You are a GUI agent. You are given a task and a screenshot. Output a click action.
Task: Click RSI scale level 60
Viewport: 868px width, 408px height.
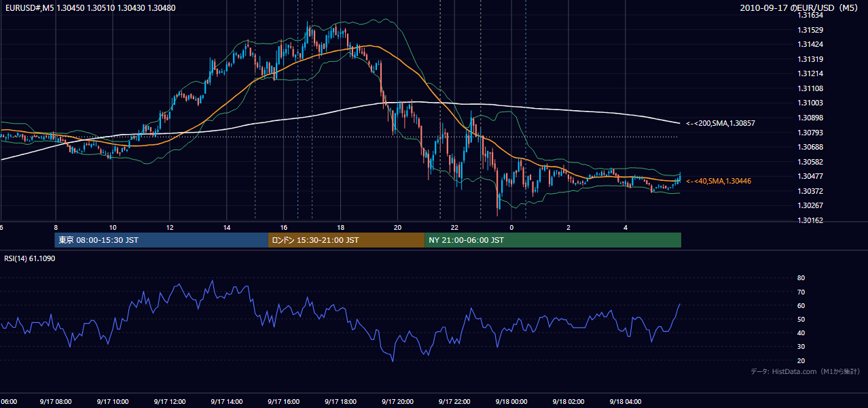[801, 305]
